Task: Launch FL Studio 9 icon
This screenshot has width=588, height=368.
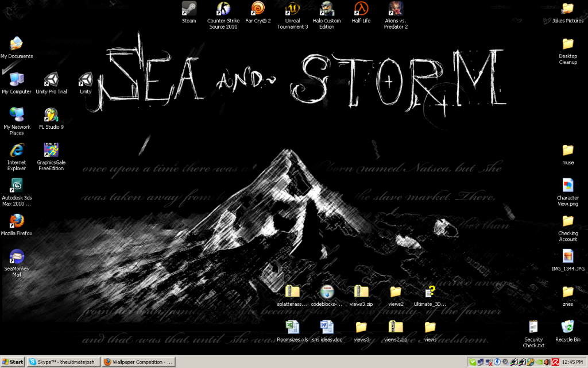Action: 51,114
